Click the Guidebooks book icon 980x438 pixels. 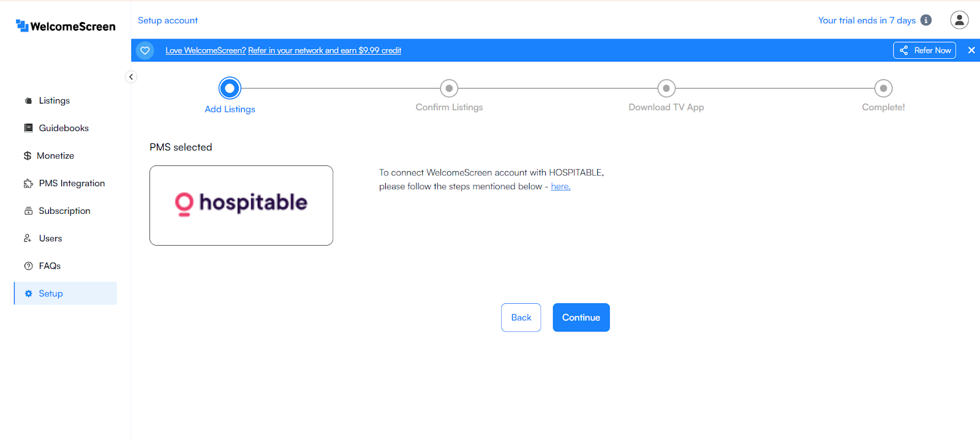[28, 128]
